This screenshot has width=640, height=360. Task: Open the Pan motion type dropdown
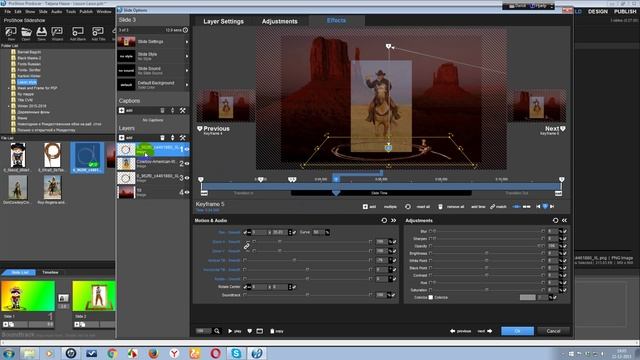click(x=229, y=232)
